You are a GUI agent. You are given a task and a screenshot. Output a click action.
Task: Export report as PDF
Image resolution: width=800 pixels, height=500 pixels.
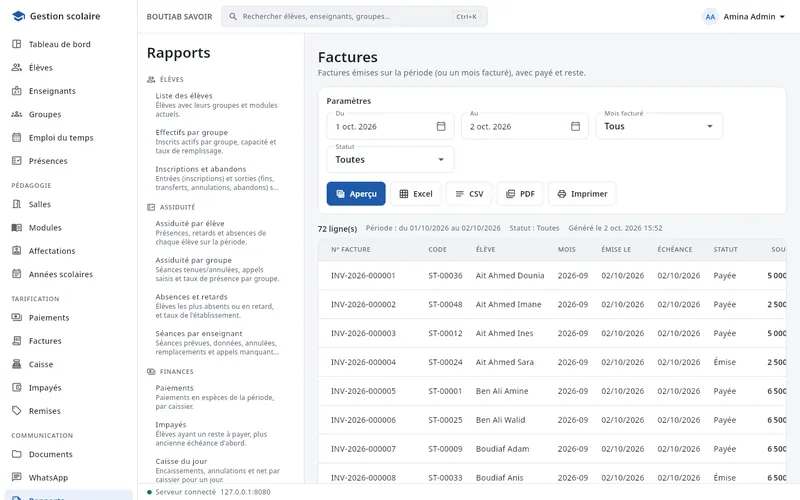(520, 194)
